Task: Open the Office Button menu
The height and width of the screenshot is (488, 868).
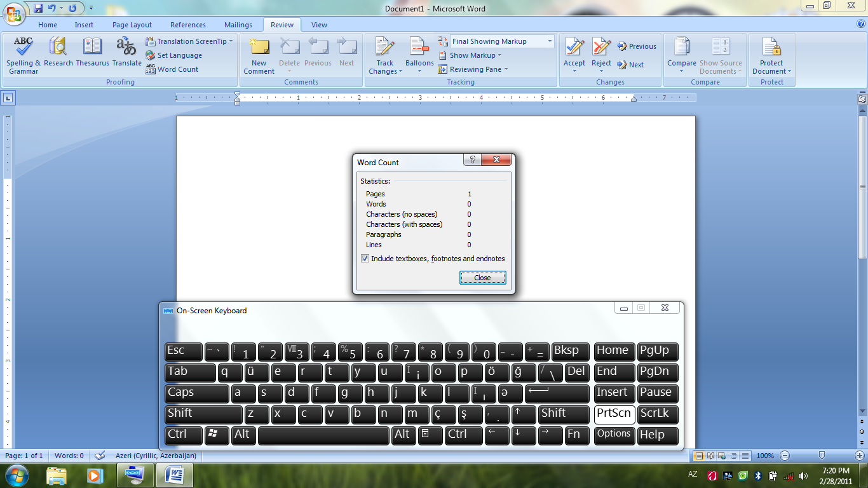Action: pos(14,13)
